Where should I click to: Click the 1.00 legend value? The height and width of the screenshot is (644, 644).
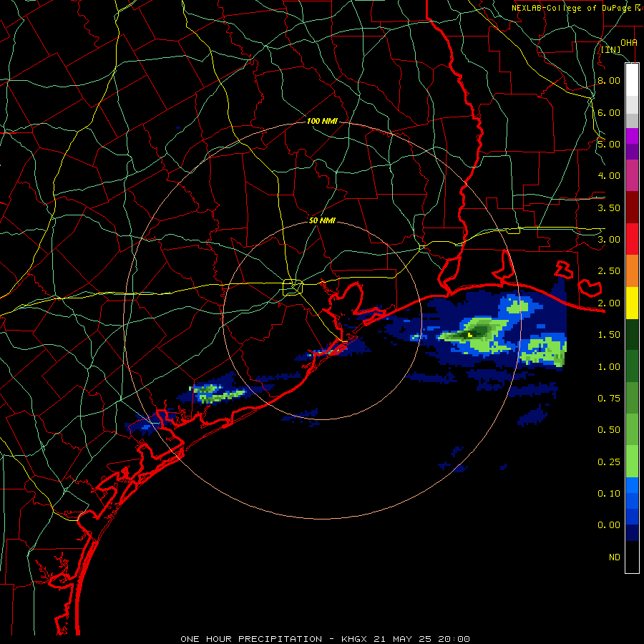(x=609, y=367)
